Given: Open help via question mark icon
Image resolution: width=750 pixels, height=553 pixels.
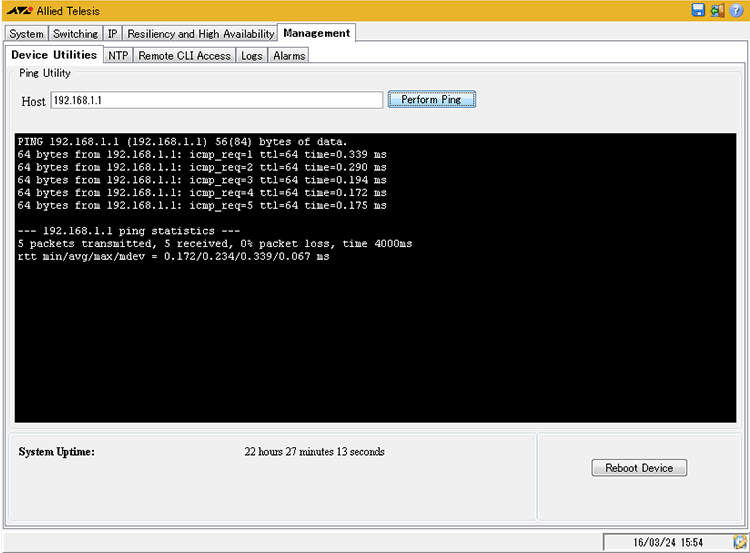Looking at the screenshot, I should (736, 10).
